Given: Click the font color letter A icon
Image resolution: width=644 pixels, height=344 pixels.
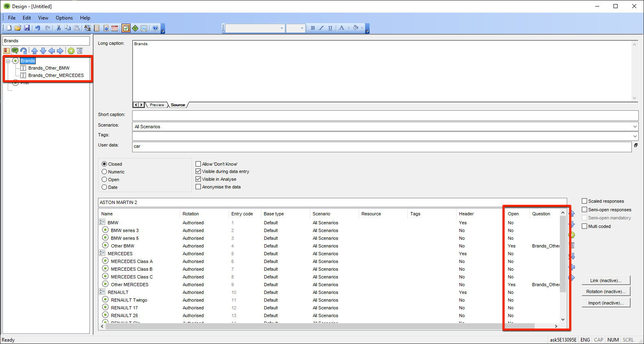Looking at the screenshot, I should (x=342, y=28).
